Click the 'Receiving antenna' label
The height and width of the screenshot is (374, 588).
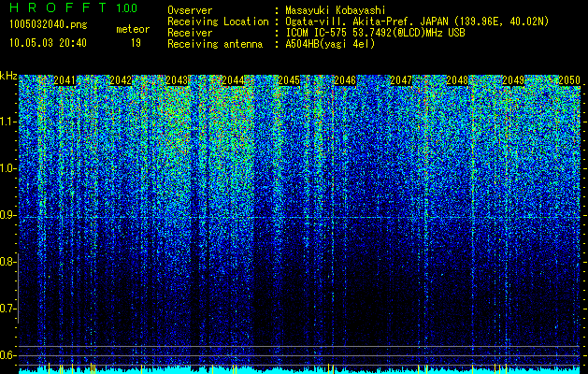pos(215,44)
